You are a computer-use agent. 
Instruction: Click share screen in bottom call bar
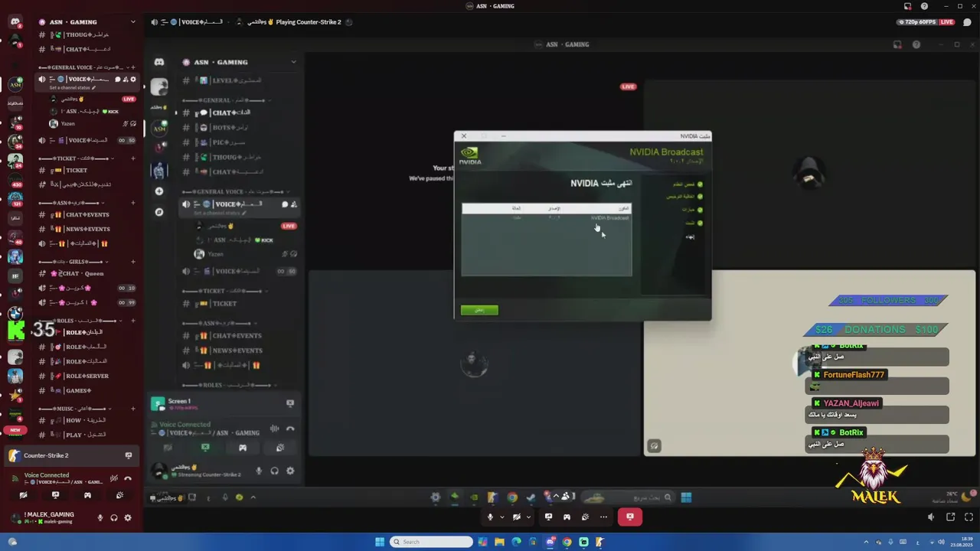tap(548, 517)
